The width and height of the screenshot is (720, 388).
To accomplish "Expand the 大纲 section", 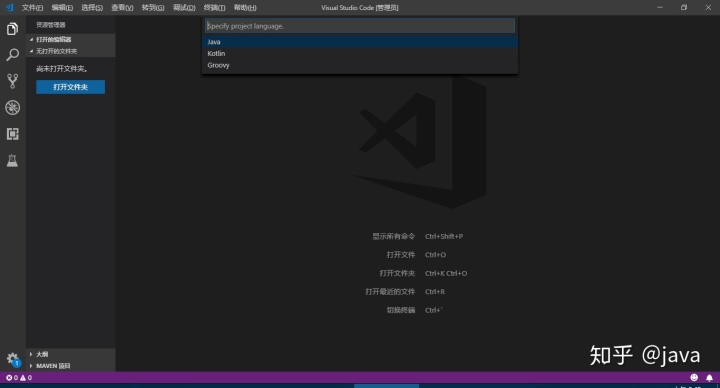I will click(71, 354).
